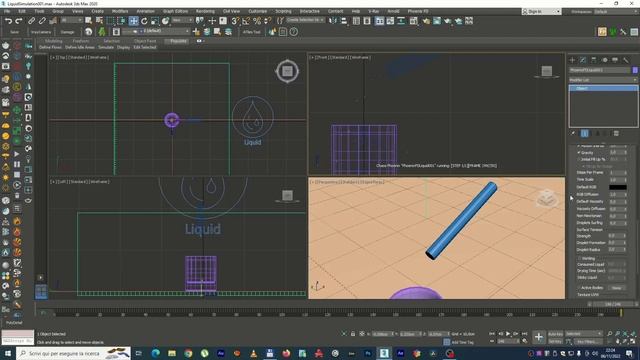The width and height of the screenshot is (640, 360).
Task: Open the selection filter All dropdown
Action: pyautogui.click(x=71, y=20)
